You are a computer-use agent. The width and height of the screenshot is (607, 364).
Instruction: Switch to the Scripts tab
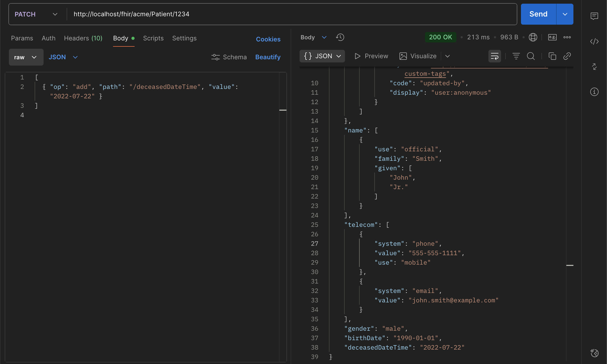153,38
